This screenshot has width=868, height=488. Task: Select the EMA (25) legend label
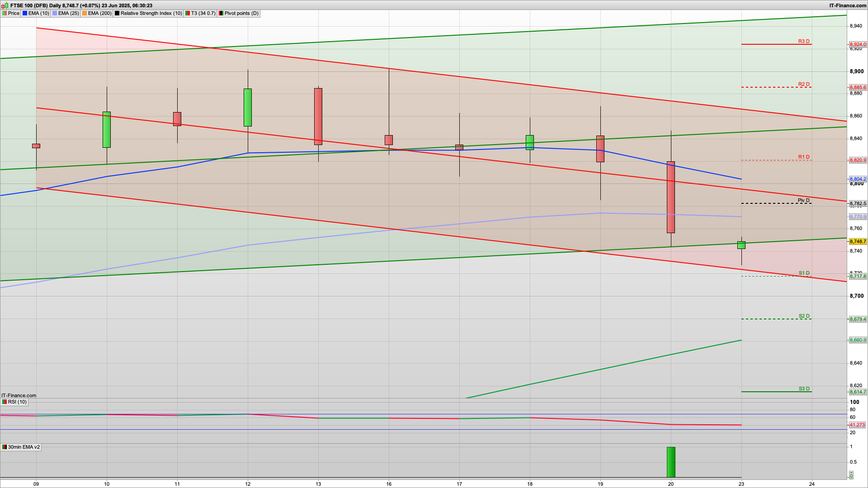(68, 13)
